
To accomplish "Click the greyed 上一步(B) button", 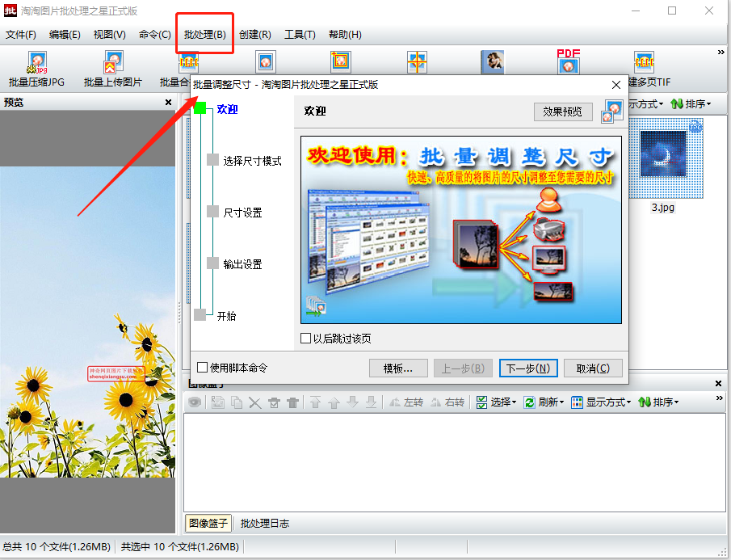I will point(463,368).
